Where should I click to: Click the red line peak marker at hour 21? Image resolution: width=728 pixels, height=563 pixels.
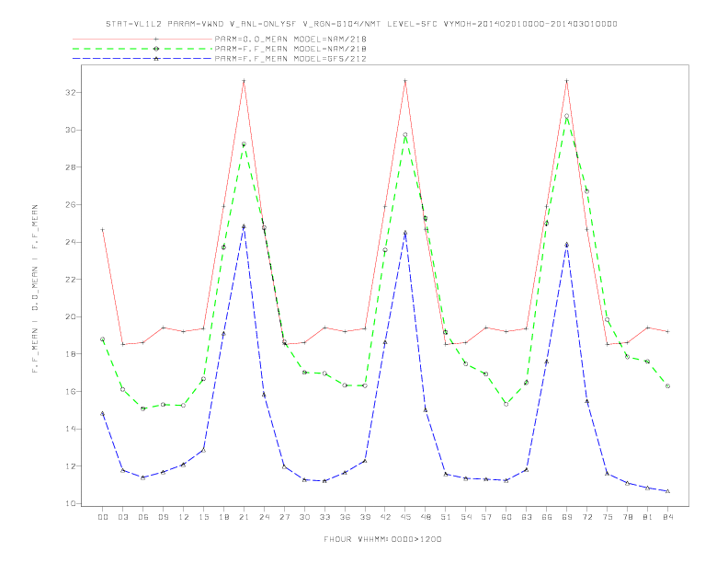pyautogui.click(x=244, y=81)
